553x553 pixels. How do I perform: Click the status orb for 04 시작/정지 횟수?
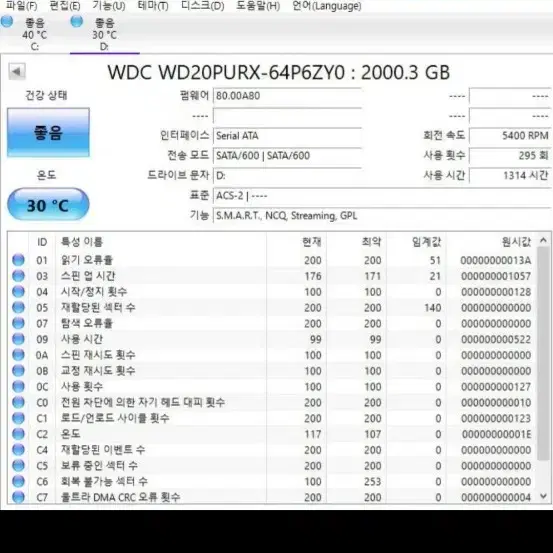[x=18, y=292]
